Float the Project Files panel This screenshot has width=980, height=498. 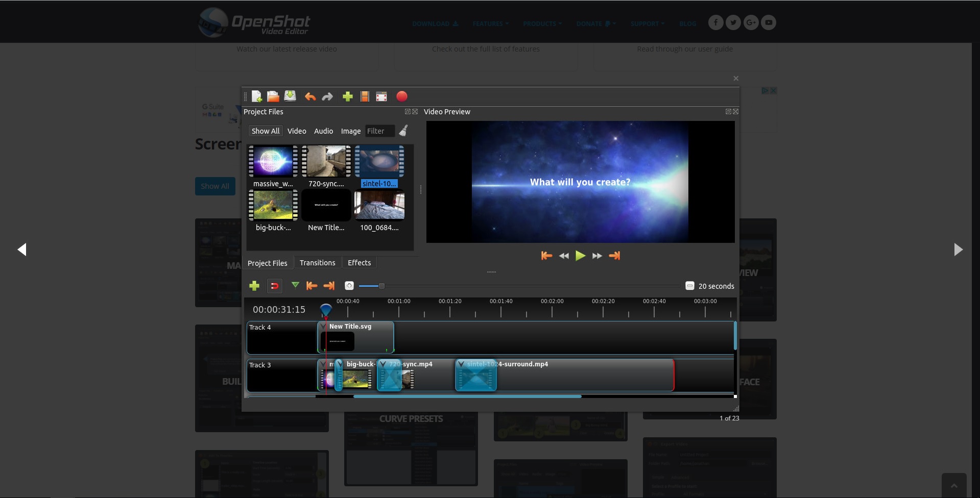pyautogui.click(x=408, y=111)
